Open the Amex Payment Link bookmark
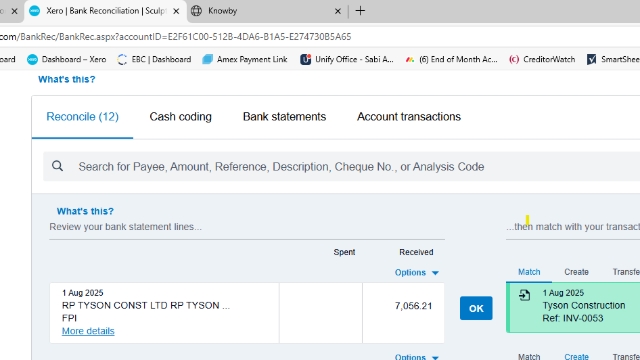Image resolution: width=640 pixels, height=360 pixels. (x=245, y=60)
